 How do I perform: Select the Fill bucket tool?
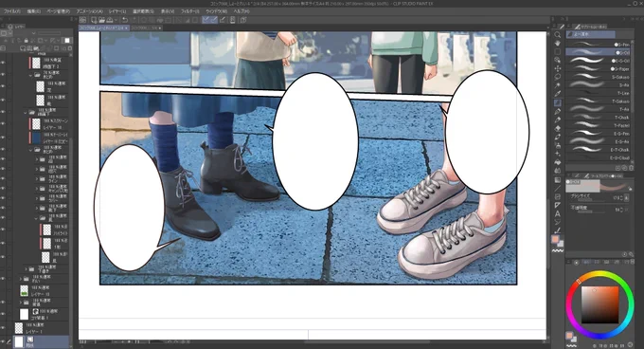pyautogui.click(x=557, y=162)
